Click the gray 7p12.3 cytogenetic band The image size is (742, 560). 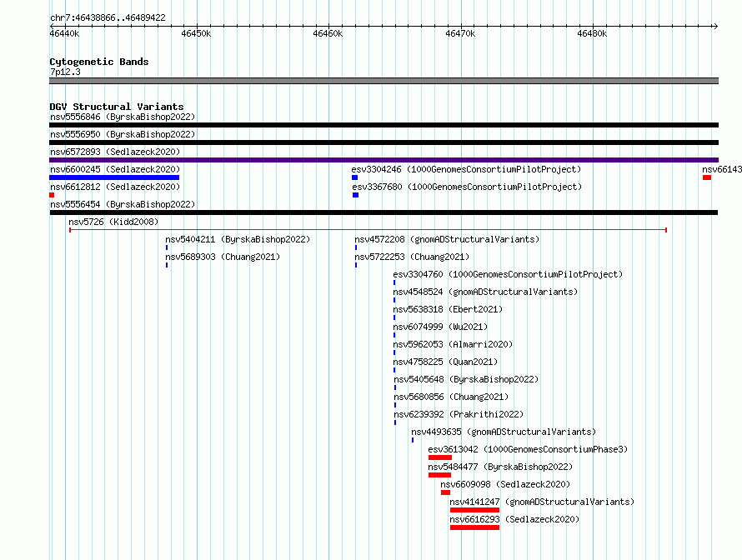384,81
